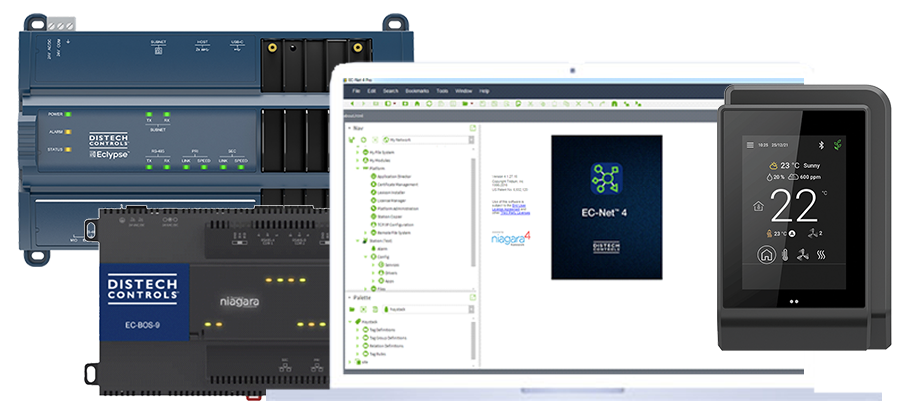
Task: Click the Home icon in the toolbar
Action: pyautogui.click(x=416, y=104)
